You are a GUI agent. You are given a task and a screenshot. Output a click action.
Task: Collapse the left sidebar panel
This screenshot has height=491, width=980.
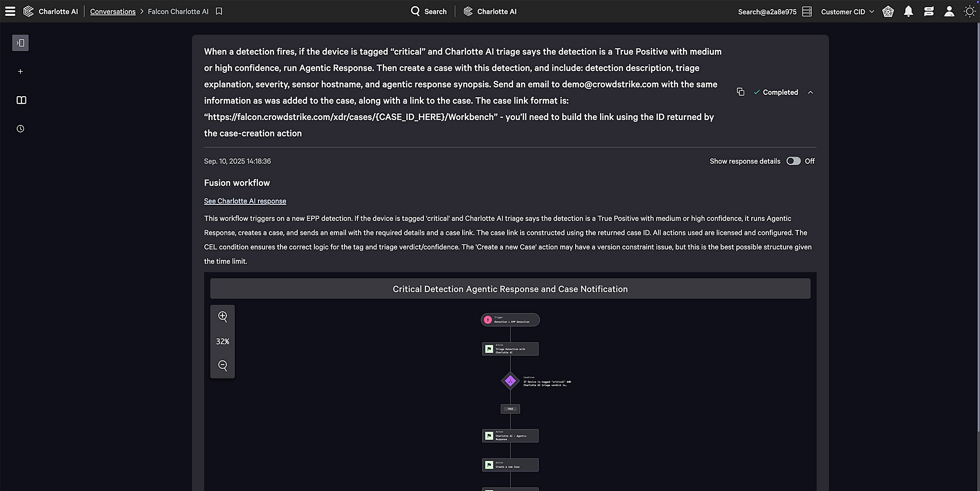click(x=21, y=43)
